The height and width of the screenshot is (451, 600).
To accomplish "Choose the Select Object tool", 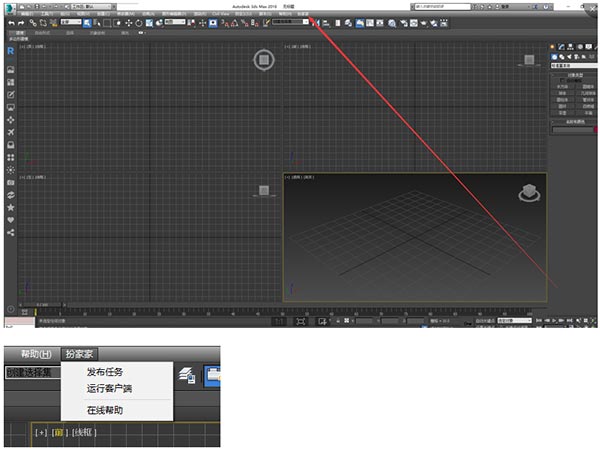I will pyautogui.click(x=87, y=23).
